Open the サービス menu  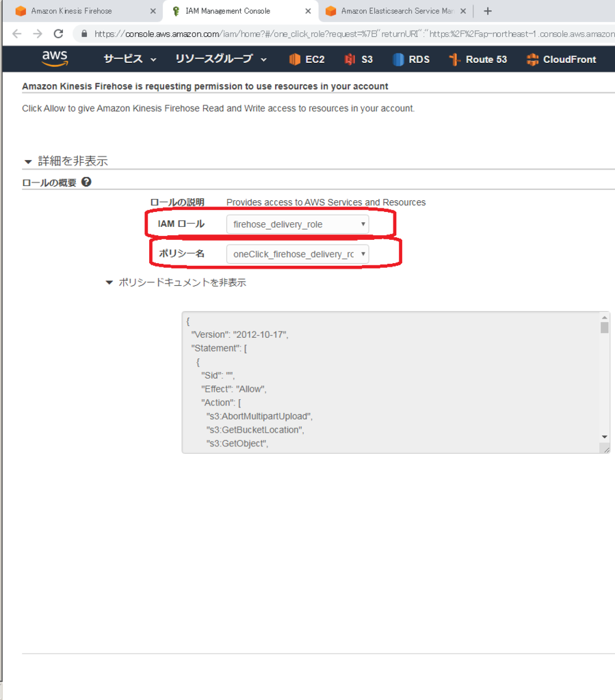[130, 59]
